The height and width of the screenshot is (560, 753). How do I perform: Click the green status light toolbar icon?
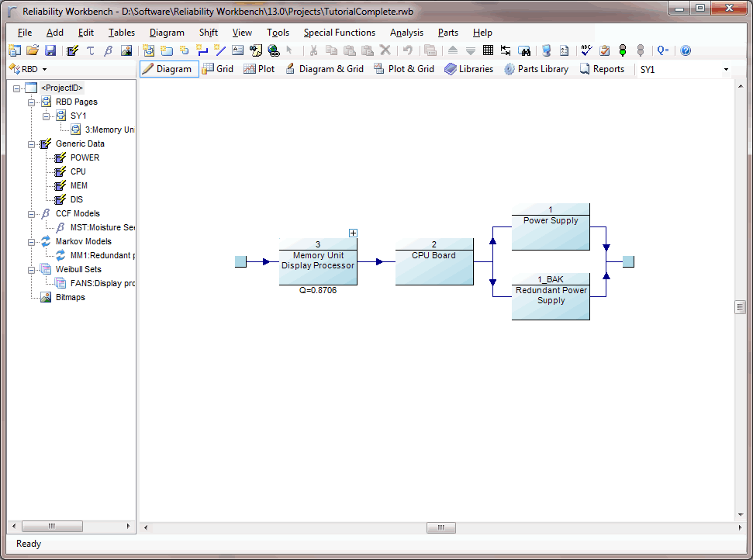click(623, 50)
